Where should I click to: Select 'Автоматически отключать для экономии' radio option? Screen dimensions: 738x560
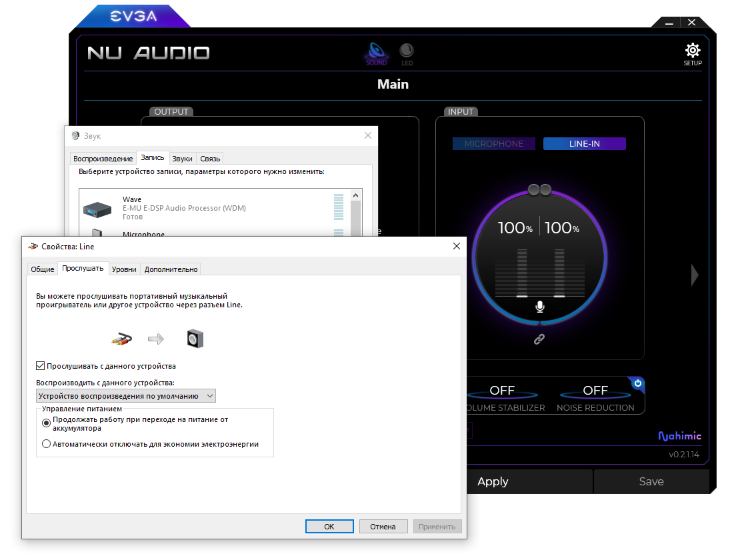pos(46,444)
